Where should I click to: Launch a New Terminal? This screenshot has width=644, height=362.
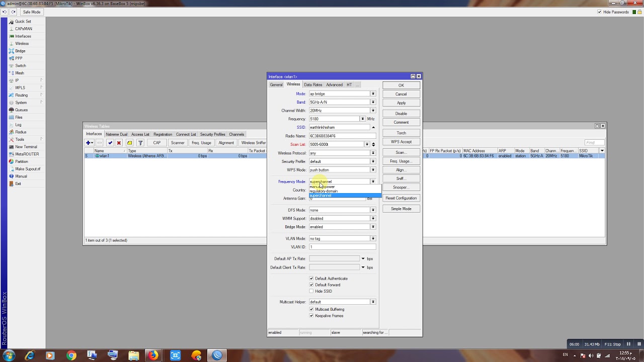[x=26, y=147]
